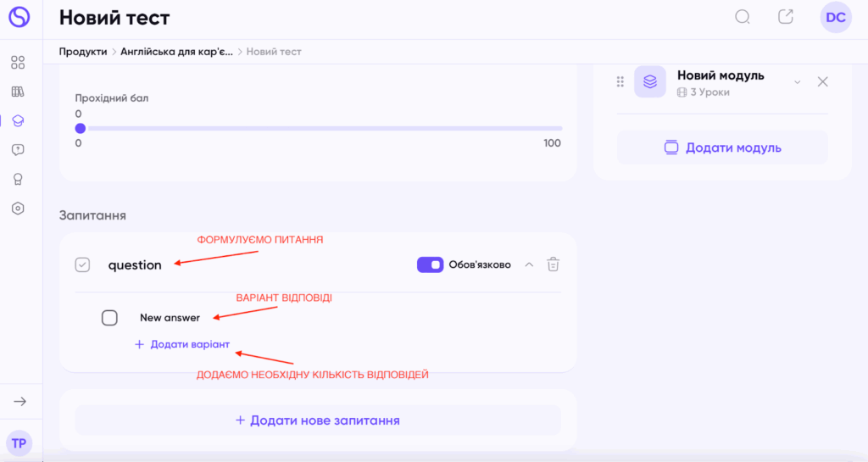Click Новий тест breadcrumb item
Image resolution: width=868 pixels, height=462 pixels.
pos(274,52)
